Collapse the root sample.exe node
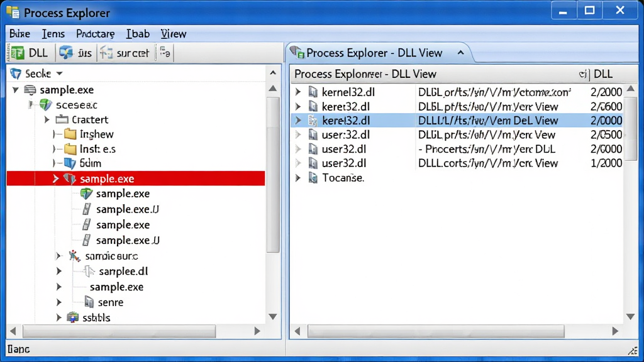Image resolution: width=644 pixels, height=362 pixels. 16,89
